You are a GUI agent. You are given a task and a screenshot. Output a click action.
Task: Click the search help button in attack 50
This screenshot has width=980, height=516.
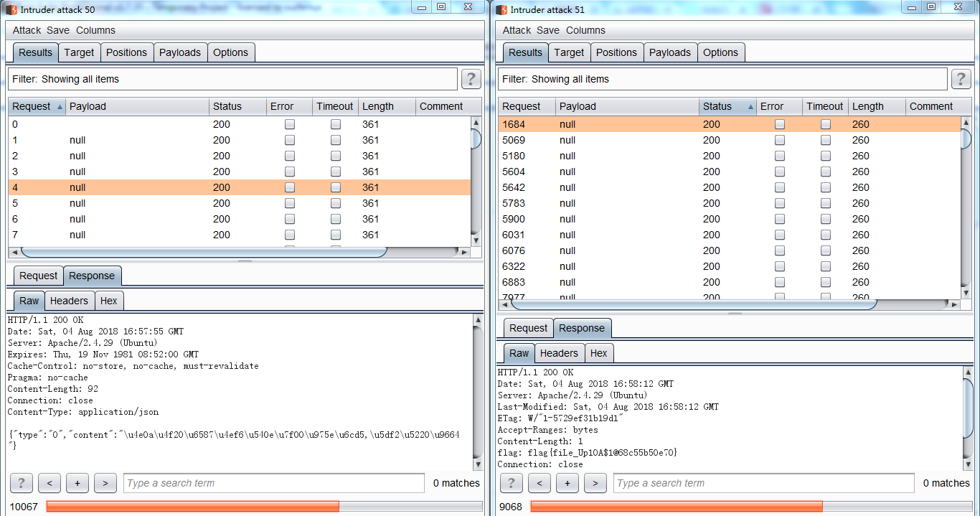point(21,483)
